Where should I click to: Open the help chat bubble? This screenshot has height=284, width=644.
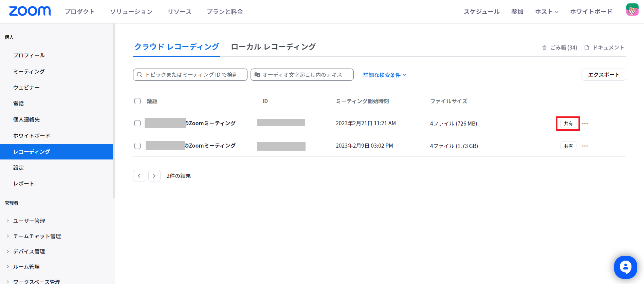pos(625,267)
